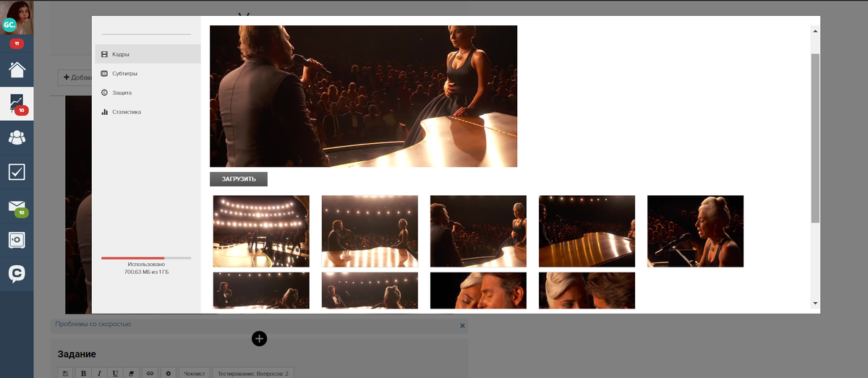
Task: Click the Добавить button behind the dialog
Action: pos(76,77)
